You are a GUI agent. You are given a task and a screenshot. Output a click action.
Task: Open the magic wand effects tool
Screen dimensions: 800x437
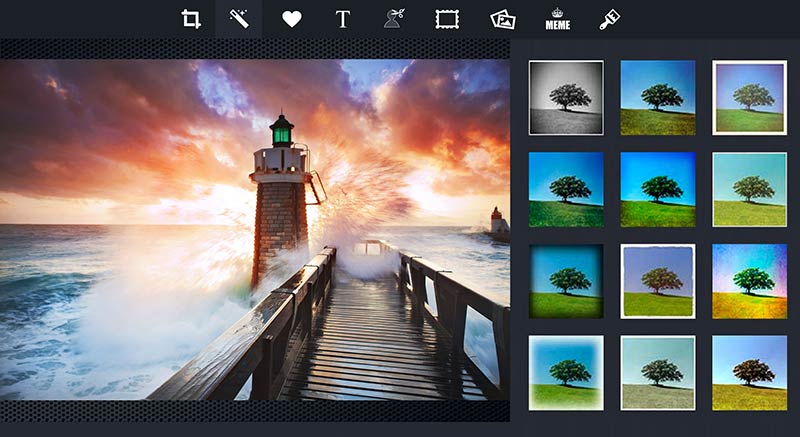coord(238,19)
